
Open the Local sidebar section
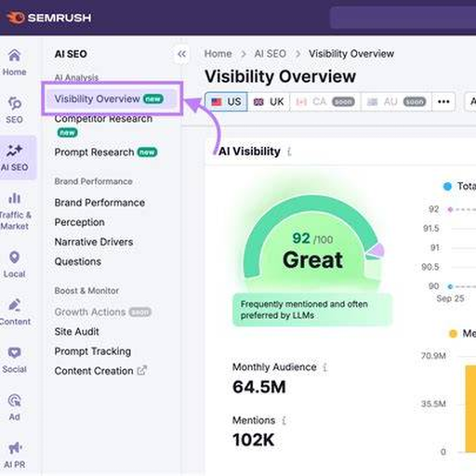click(x=14, y=264)
